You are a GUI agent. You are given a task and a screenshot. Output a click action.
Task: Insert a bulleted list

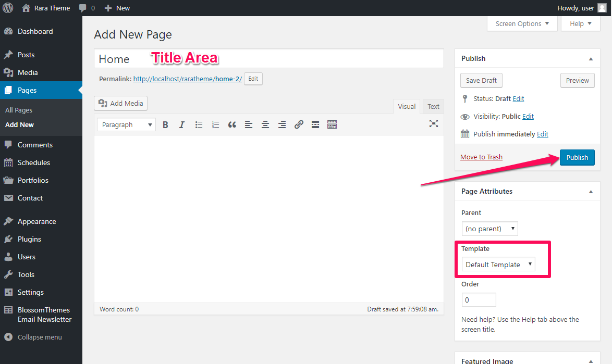pyautogui.click(x=199, y=124)
